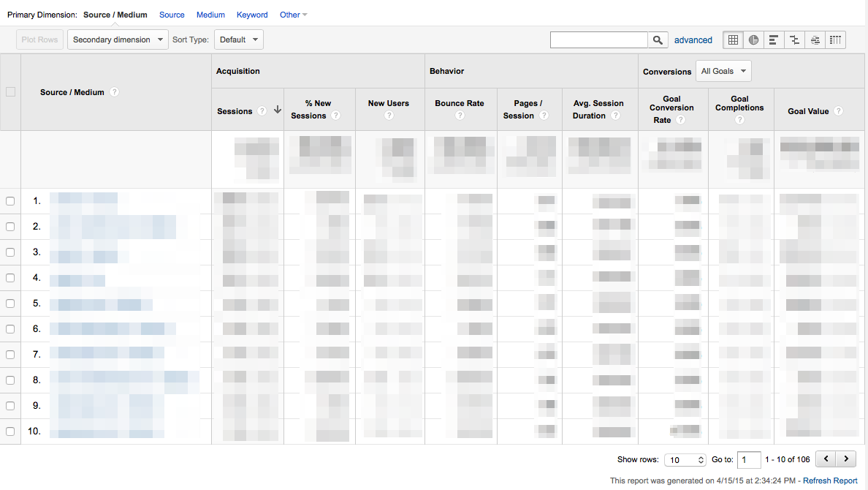Click the Goal Completions column header

739,103
